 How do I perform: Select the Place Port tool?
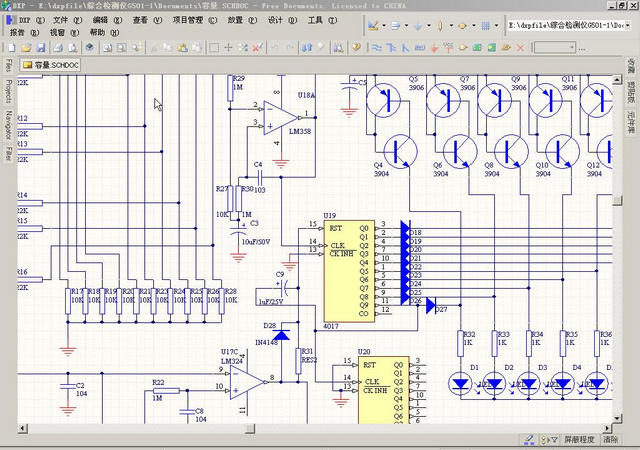(x=506, y=48)
